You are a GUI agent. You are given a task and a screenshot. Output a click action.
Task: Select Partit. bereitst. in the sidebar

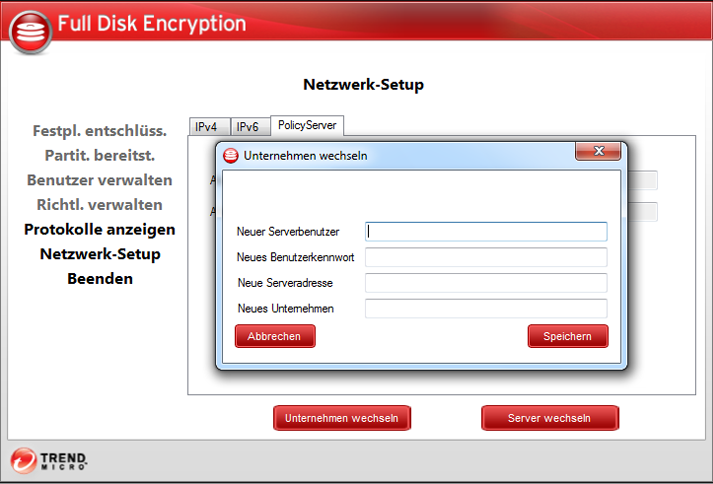(99, 155)
